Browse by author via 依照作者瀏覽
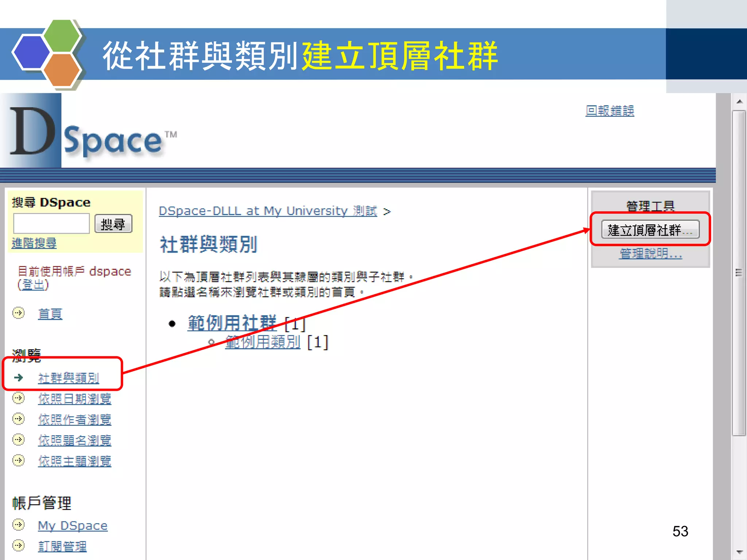The width and height of the screenshot is (747, 560). point(75,420)
